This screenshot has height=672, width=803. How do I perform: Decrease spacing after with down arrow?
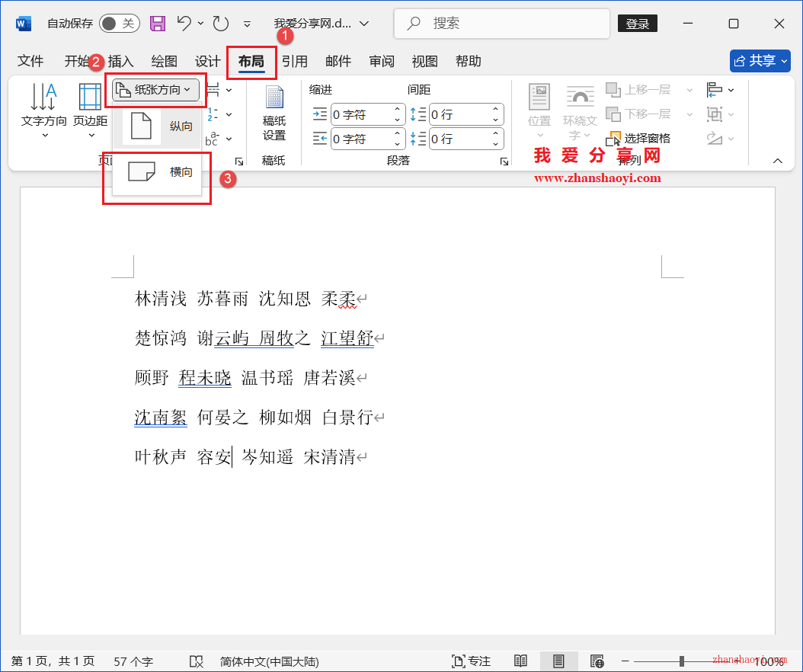[496, 145]
